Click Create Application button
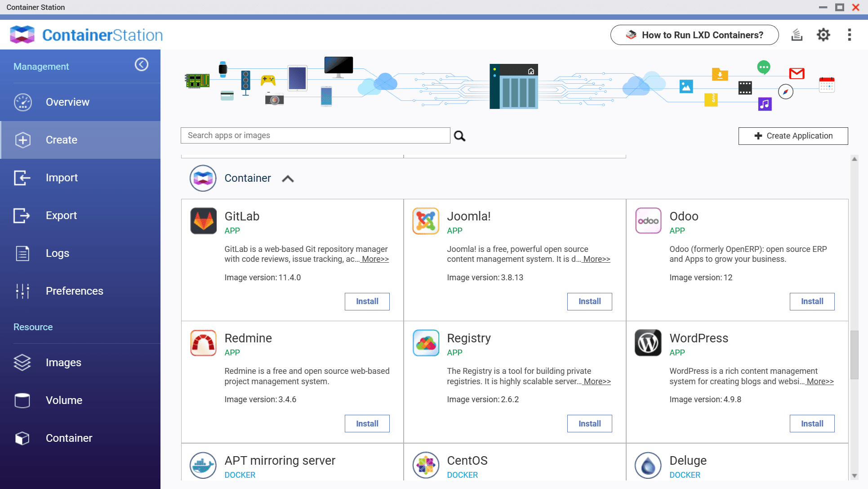This screenshot has width=868, height=489. 793,136
